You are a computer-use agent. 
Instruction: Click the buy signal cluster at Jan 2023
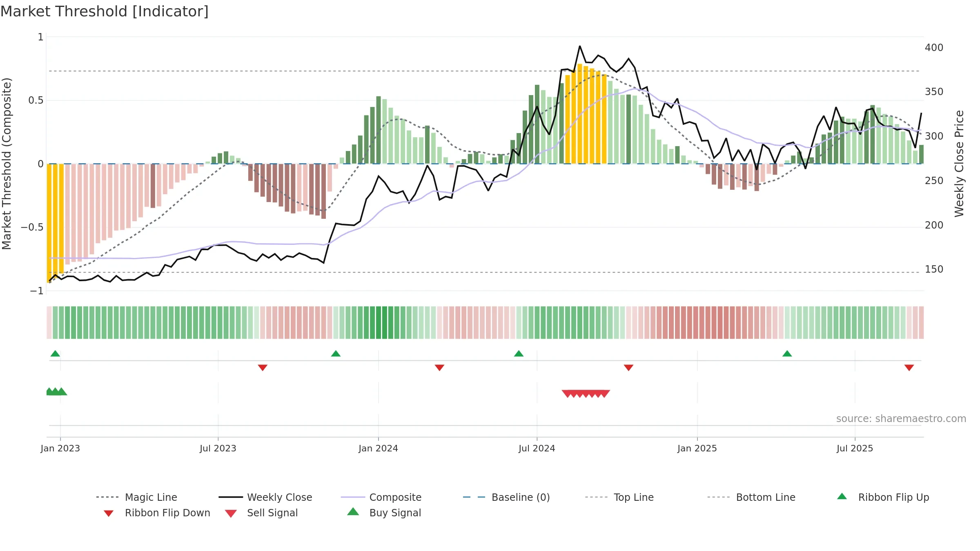(x=56, y=392)
